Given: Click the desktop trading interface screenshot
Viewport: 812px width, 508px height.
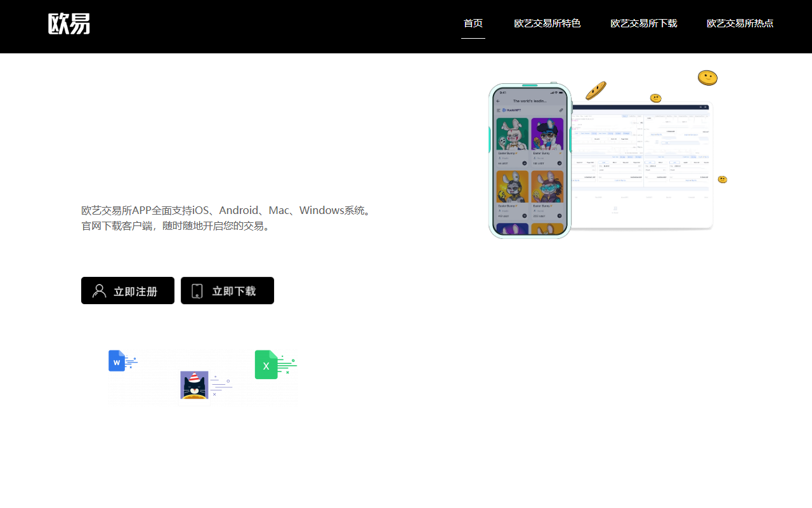Looking at the screenshot, I should click(642, 166).
